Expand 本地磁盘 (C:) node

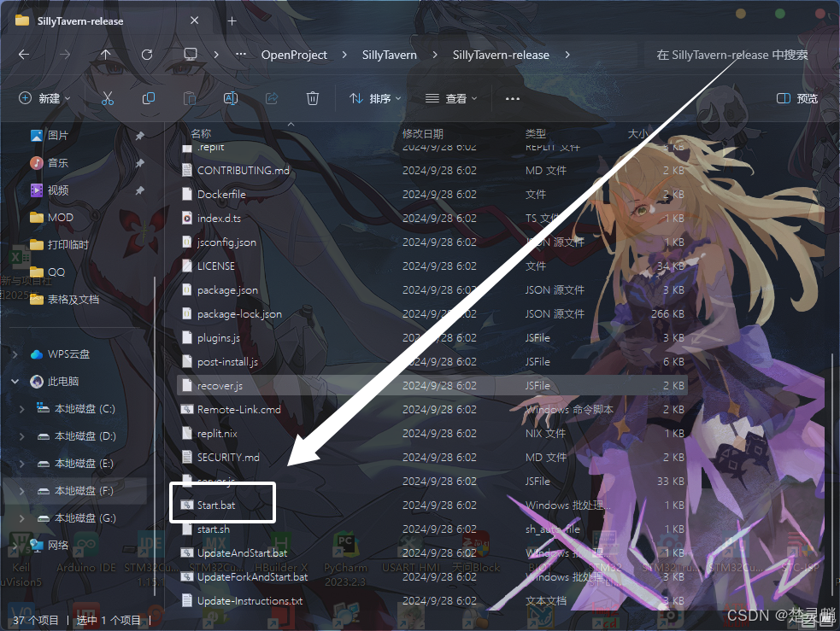(x=22, y=409)
